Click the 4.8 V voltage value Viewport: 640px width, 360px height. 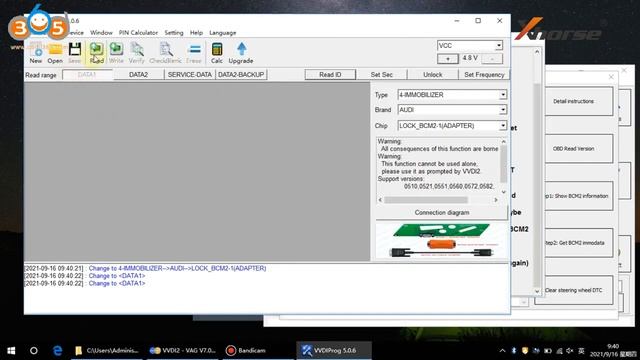[470, 58]
